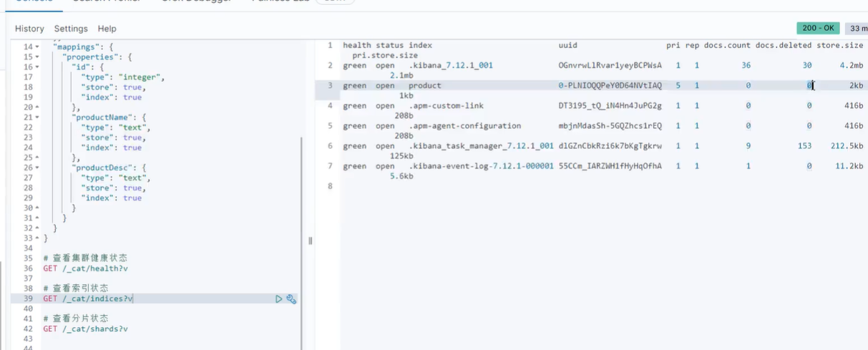
Task: Open the History menu
Action: [x=29, y=29]
